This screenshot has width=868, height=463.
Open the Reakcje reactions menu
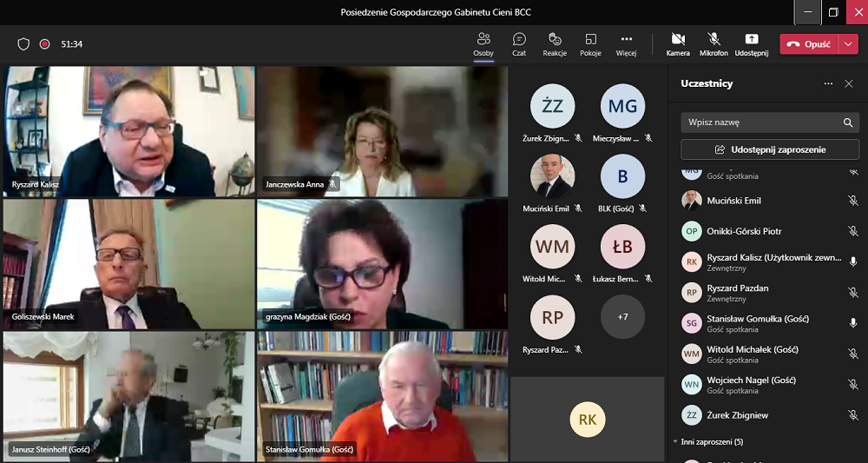pyautogui.click(x=555, y=44)
